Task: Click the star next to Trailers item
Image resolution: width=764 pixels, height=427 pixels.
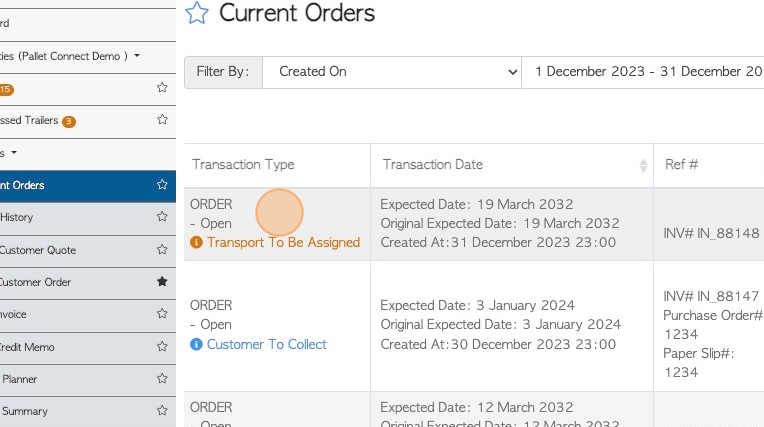Action: pos(162,119)
